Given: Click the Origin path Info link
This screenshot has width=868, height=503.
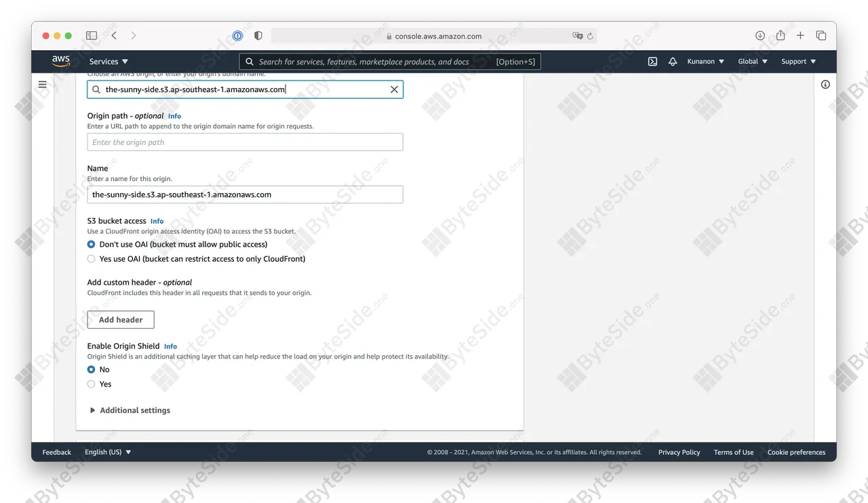Looking at the screenshot, I should click(x=174, y=116).
